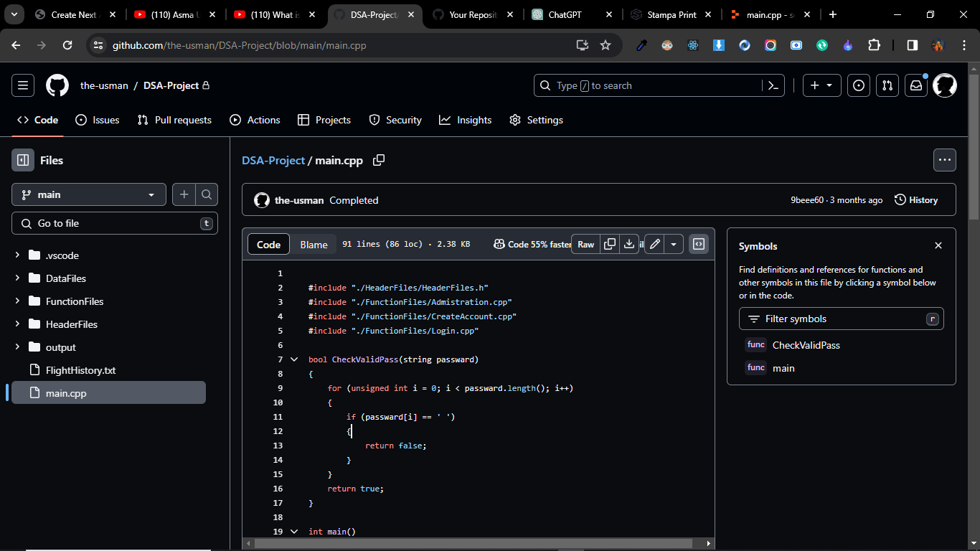Download the raw file
This screenshot has height=551, width=980.
629,244
